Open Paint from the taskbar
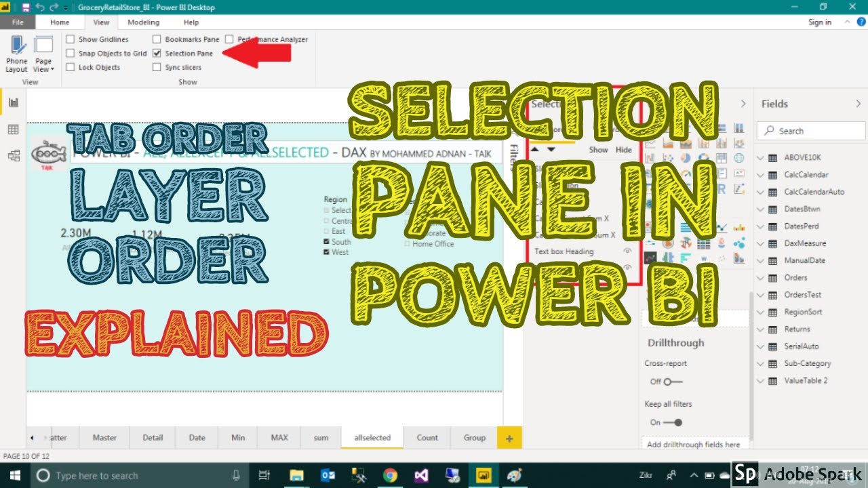868x488 pixels. tap(514, 475)
